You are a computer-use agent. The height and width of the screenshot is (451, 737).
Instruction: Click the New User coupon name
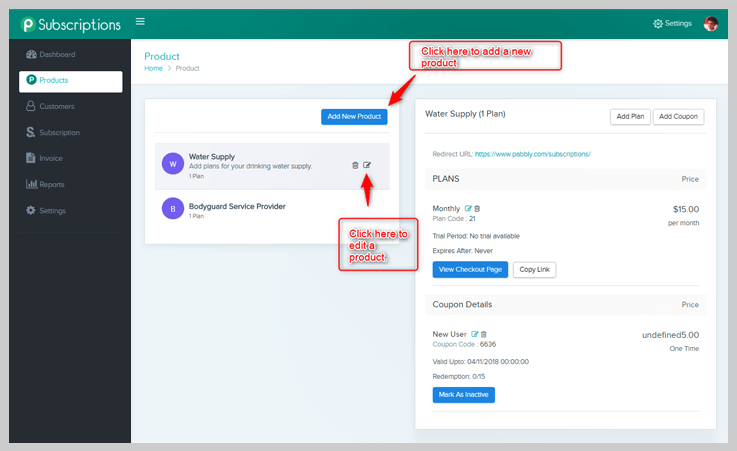click(x=449, y=334)
